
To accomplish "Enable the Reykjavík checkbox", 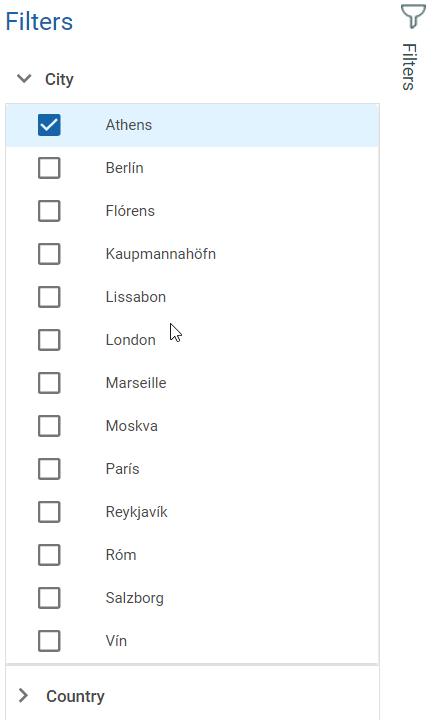I will coord(49,512).
